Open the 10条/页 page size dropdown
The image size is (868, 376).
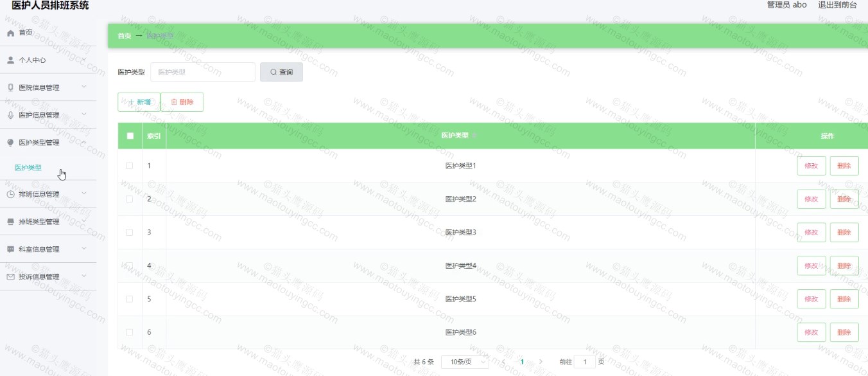pyautogui.click(x=465, y=362)
